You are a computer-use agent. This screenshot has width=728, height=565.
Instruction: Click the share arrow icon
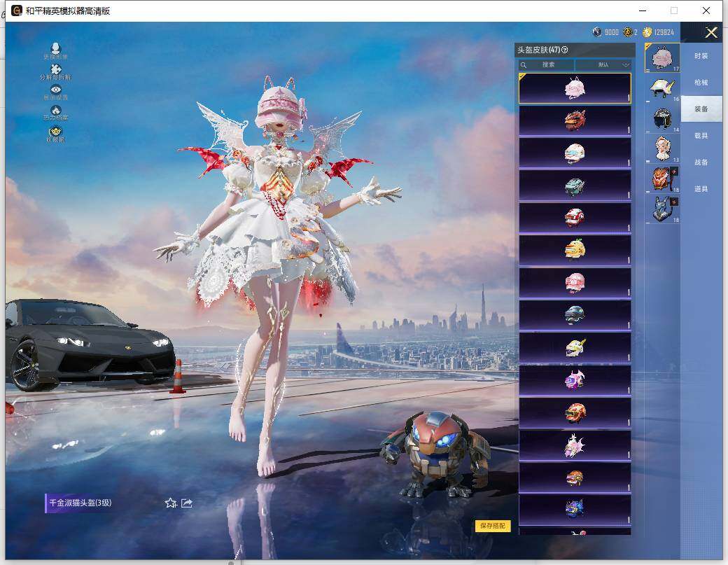187,503
